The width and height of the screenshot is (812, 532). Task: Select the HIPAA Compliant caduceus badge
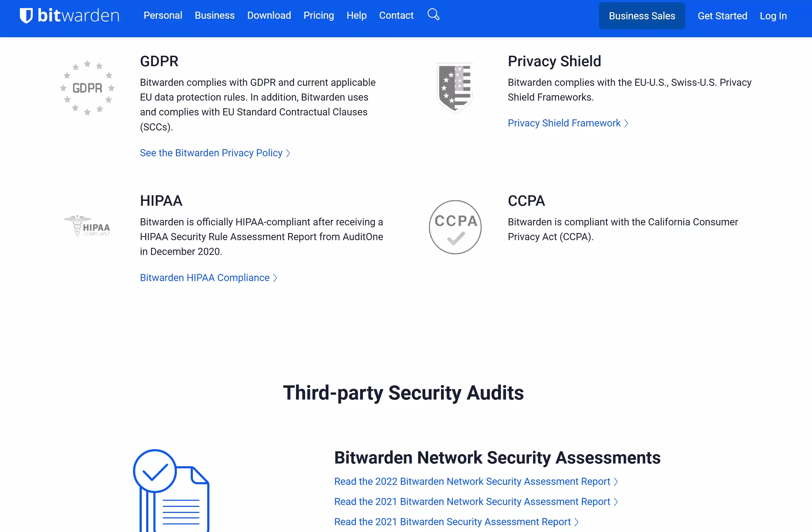click(x=86, y=227)
